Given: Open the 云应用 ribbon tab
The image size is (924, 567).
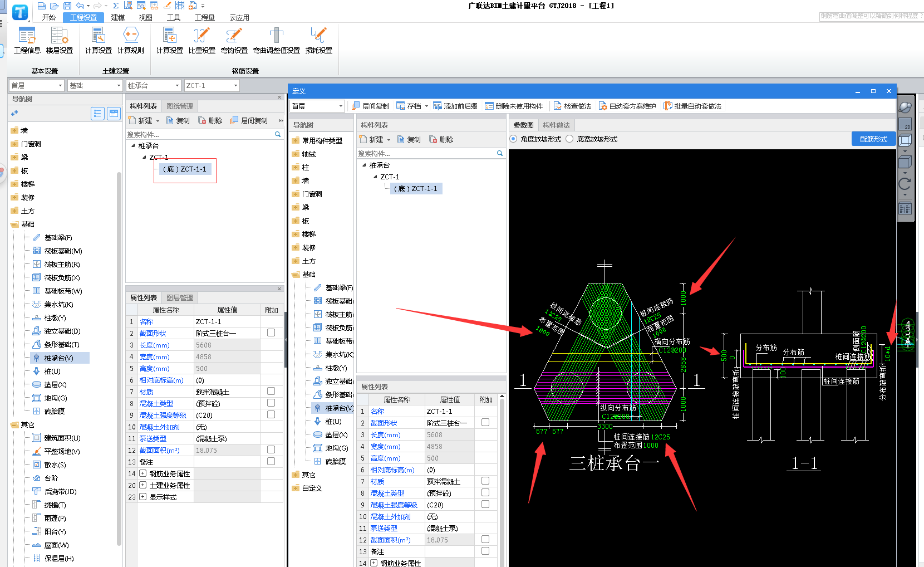Looking at the screenshot, I should coord(239,17).
